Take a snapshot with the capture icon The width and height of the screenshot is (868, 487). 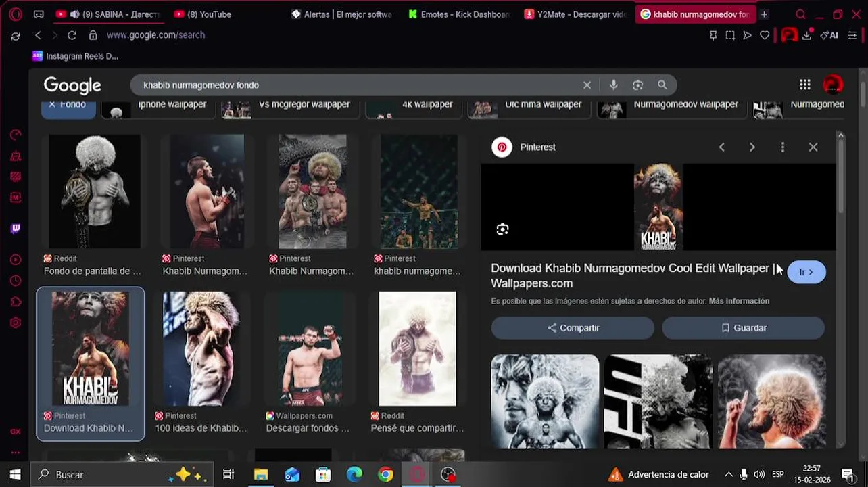point(730,35)
